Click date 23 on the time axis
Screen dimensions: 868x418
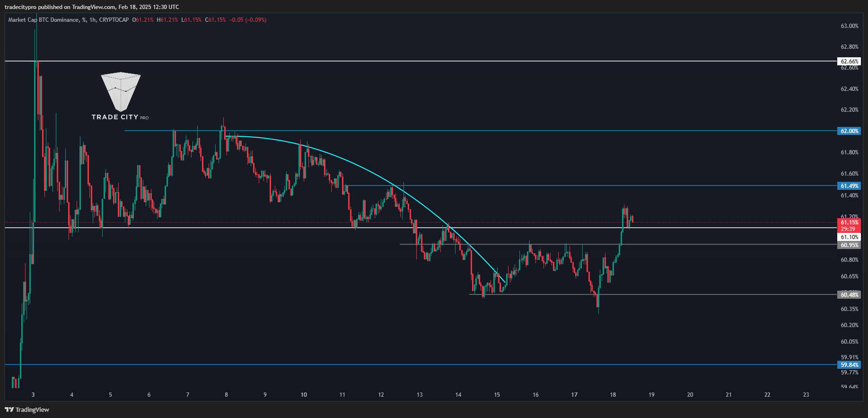click(806, 395)
